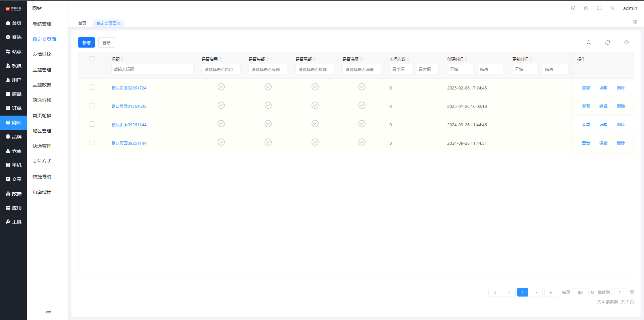Image resolution: width=644 pixels, height=320 pixels.
Task: Click the 请输入标题 filter input
Action: (152, 69)
